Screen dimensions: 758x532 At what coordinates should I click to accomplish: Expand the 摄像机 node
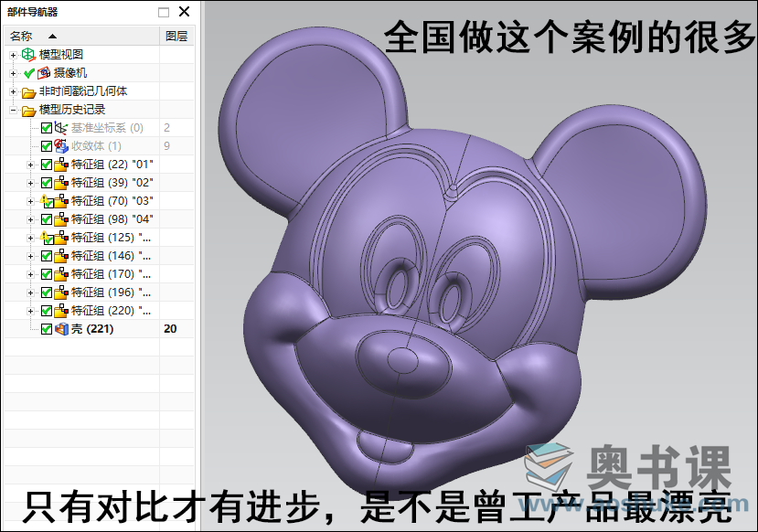(x=13, y=73)
